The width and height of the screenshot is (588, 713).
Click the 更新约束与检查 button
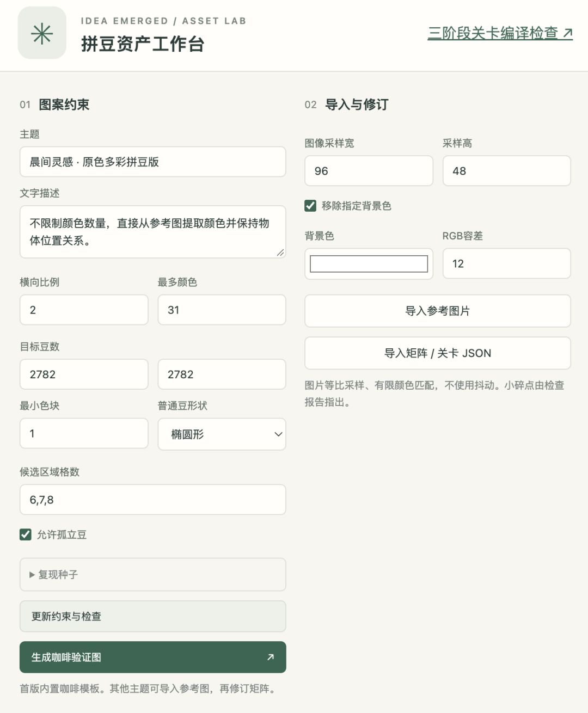[x=153, y=616]
